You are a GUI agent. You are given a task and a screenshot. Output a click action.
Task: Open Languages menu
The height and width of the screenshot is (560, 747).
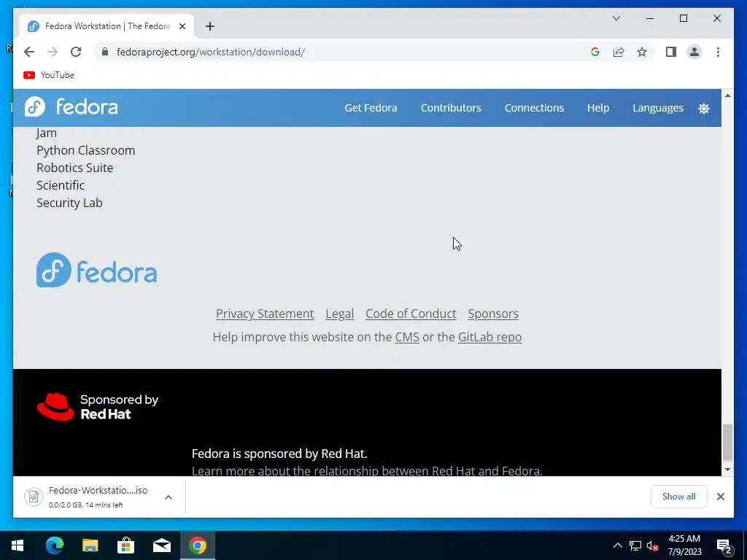click(658, 108)
